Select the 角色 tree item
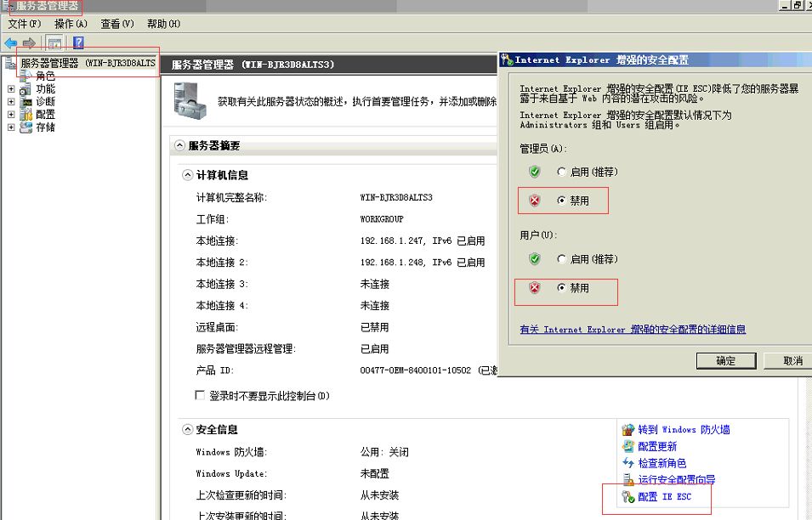 (46, 76)
